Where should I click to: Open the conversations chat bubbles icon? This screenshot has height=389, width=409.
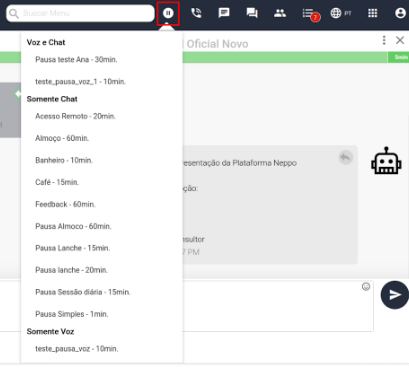pos(252,13)
